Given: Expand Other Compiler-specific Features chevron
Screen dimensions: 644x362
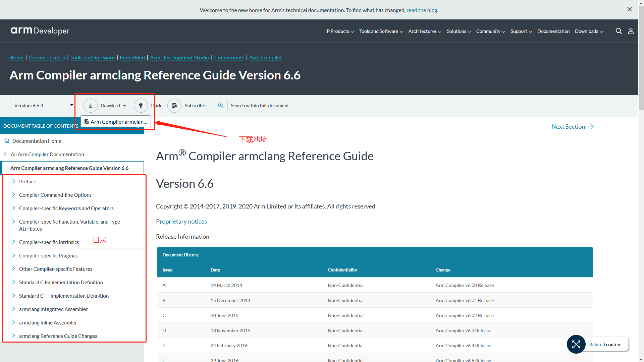Looking at the screenshot, I should tap(14, 269).
